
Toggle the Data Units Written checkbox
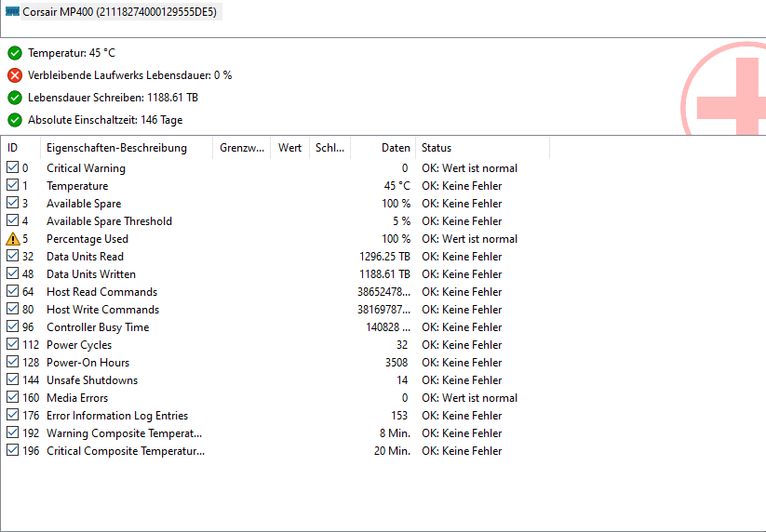[x=13, y=273]
